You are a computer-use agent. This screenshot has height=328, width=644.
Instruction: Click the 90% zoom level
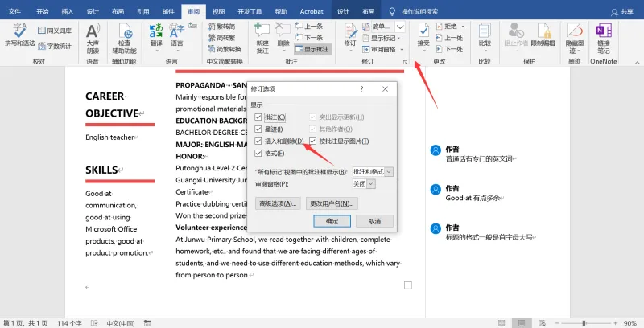630,323
